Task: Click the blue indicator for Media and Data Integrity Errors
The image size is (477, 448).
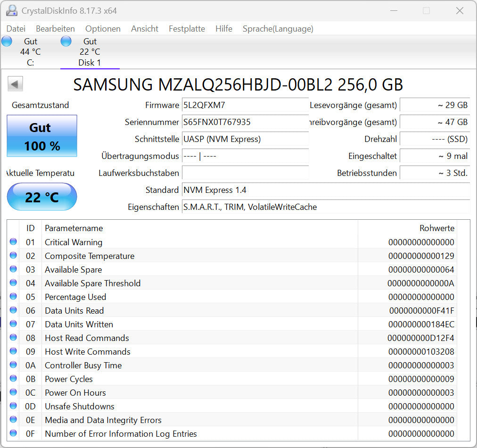Action: [14, 420]
